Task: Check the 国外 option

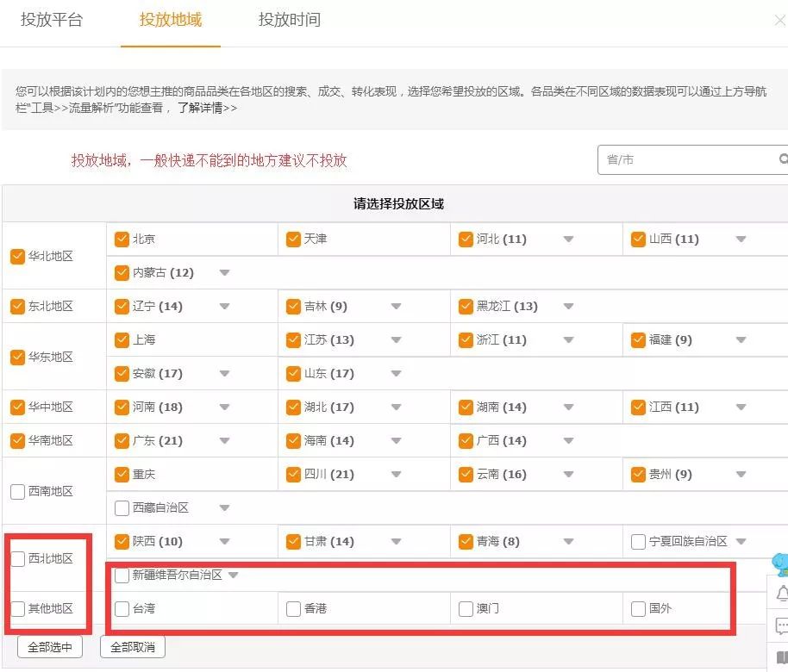Action: pyautogui.click(x=636, y=609)
